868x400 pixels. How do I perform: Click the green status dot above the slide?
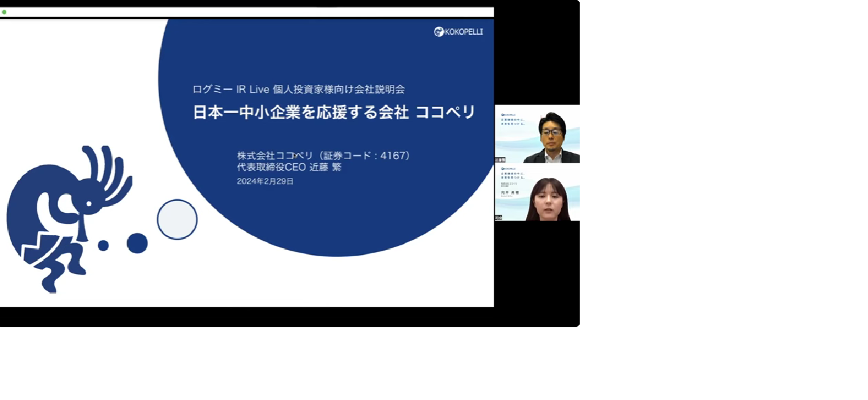coord(4,12)
